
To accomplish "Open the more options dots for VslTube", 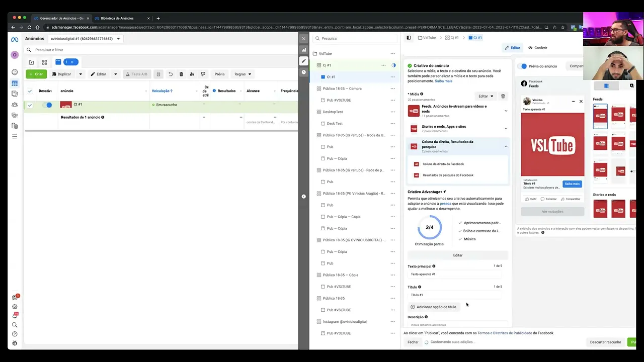I will 392,53.
